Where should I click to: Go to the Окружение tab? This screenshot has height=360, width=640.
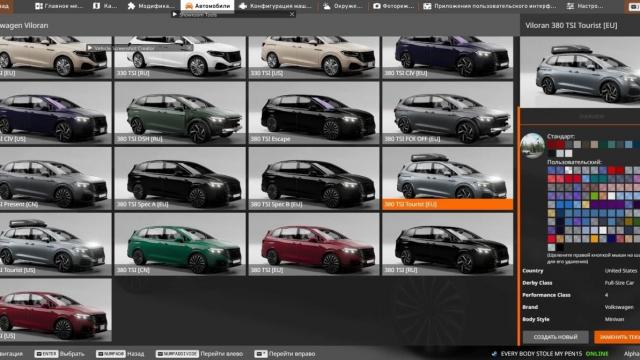(x=342, y=6)
